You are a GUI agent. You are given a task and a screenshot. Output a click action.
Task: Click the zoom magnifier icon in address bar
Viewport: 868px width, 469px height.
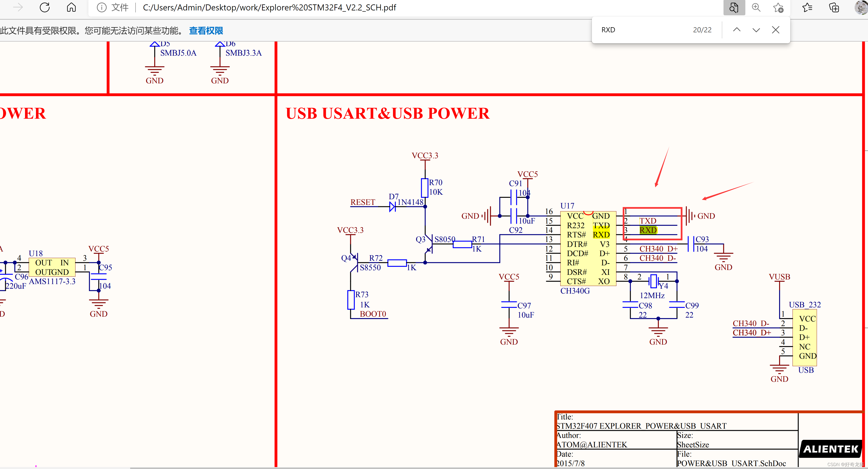(x=756, y=8)
